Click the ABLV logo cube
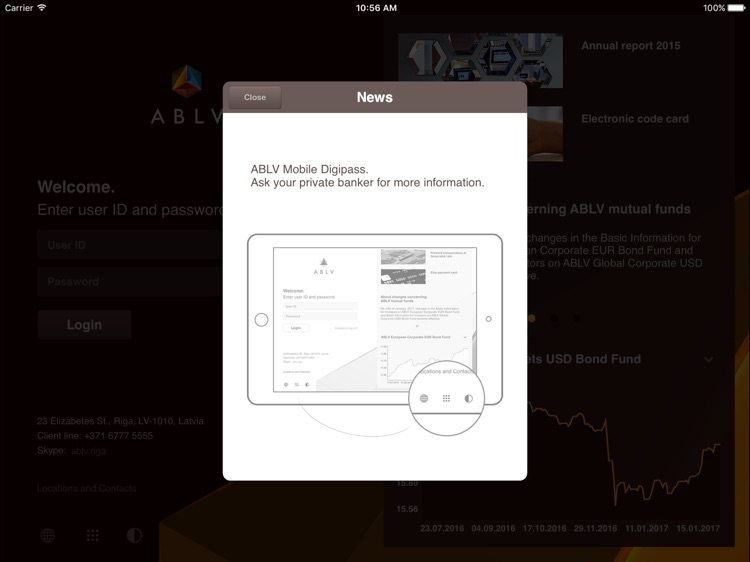This screenshot has width=750, height=562. click(x=187, y=81)
